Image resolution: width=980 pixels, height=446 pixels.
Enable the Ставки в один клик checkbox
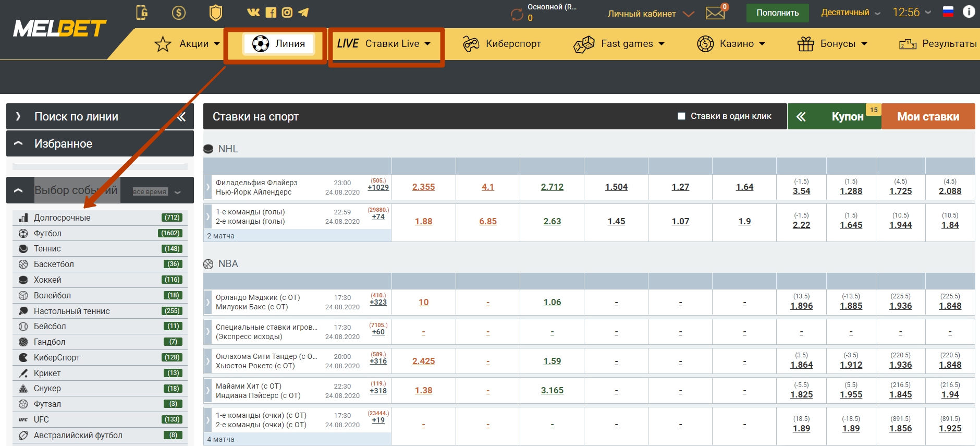(x=681, y=116)
